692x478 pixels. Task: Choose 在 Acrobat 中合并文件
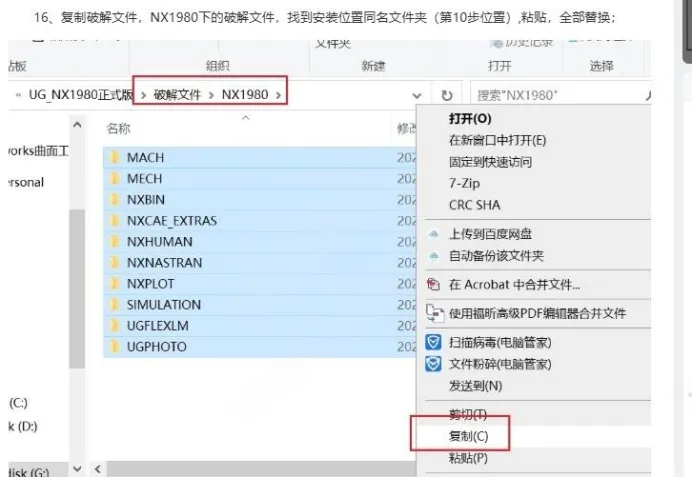[x=514, y=285]
